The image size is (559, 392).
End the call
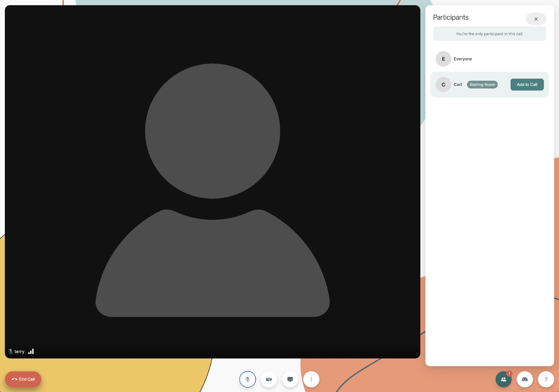point(23,379)
